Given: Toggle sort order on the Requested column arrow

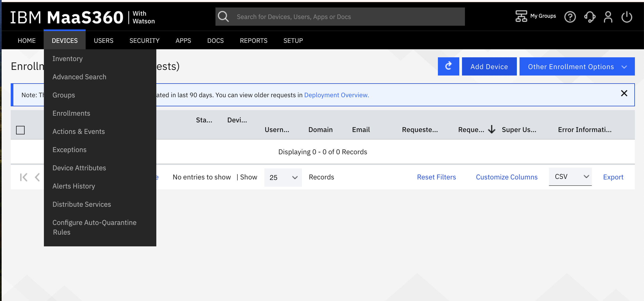Looking at the screenshot, I should pos(492,130).
